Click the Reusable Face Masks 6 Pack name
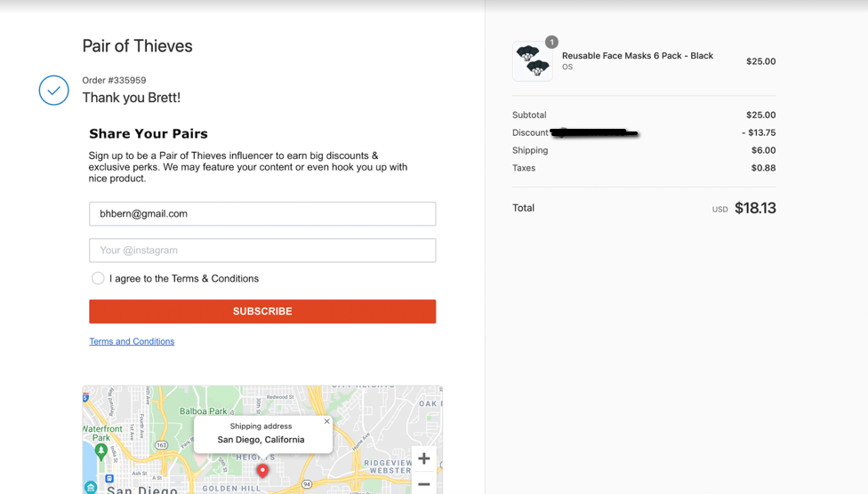868x494 pixels. point(637,55)
